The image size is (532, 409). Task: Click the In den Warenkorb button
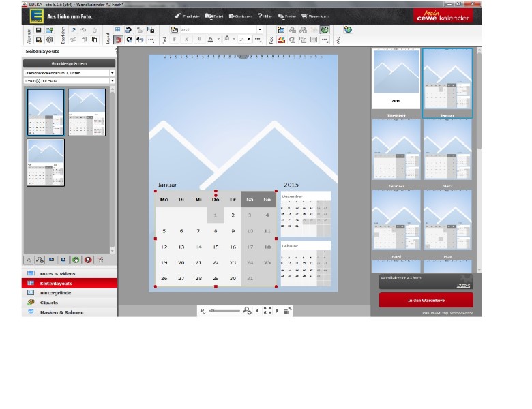tap(426, 301)
